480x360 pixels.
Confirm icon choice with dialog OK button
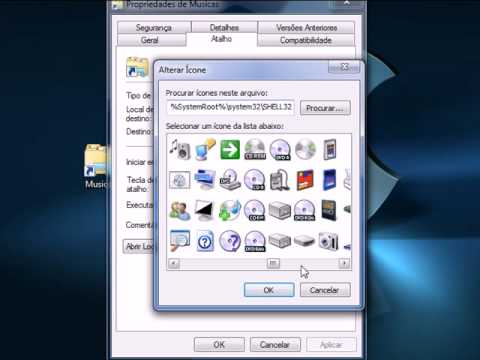tap(269, 290)
